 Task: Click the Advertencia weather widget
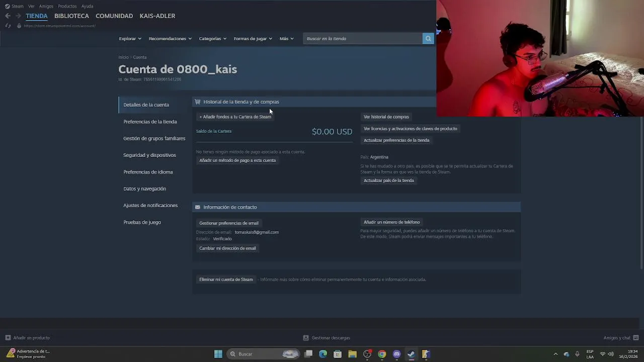pyautogui.click(x=28, y=354)
